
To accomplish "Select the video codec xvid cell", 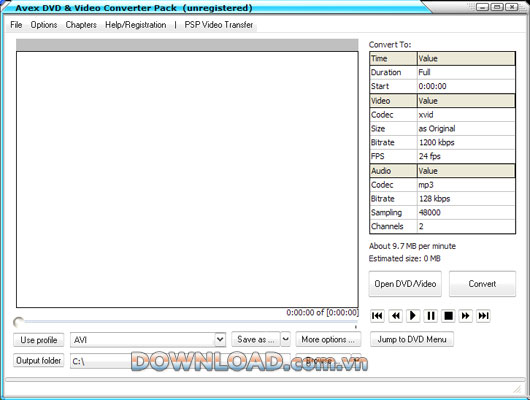I will tap(466, 115).
